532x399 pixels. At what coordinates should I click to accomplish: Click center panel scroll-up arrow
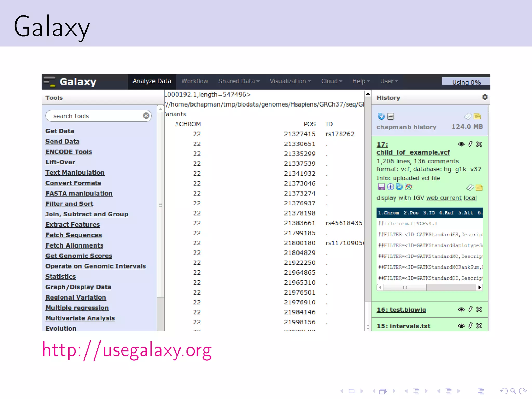[x=368, y=94]
